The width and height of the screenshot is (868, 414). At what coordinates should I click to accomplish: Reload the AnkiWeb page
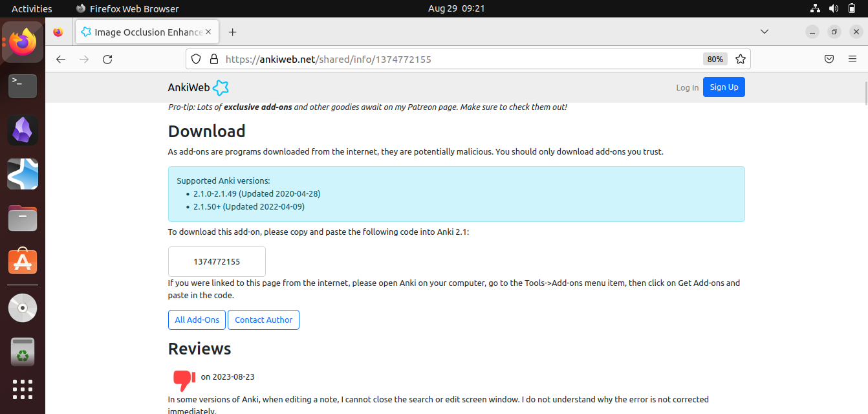click(107, 59)
